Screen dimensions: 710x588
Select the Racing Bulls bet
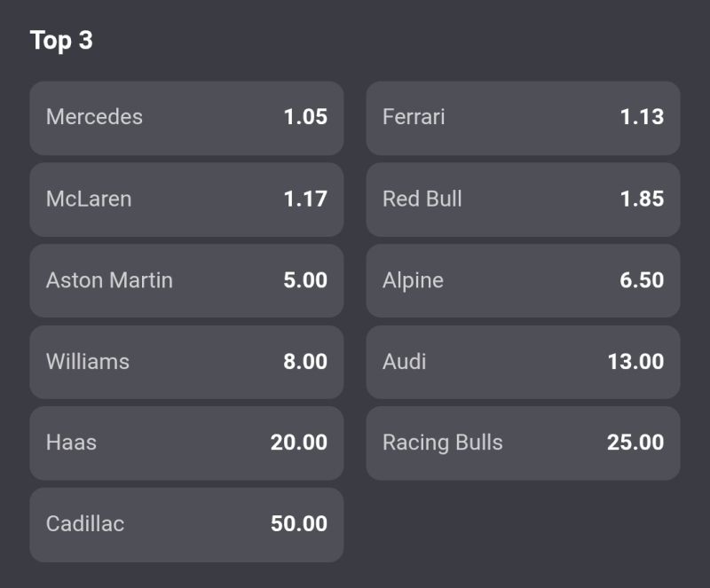[x=523, y=443]
